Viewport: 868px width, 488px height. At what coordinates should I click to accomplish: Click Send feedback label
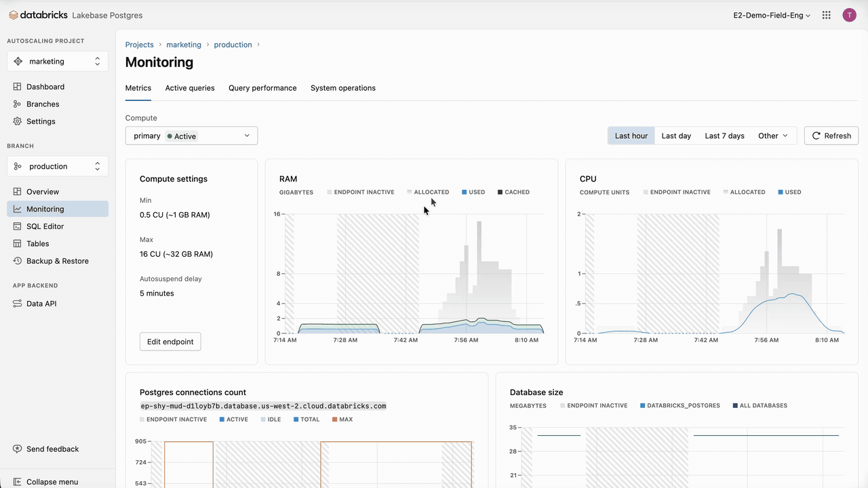pyautogui.click(x=53, y=449)
